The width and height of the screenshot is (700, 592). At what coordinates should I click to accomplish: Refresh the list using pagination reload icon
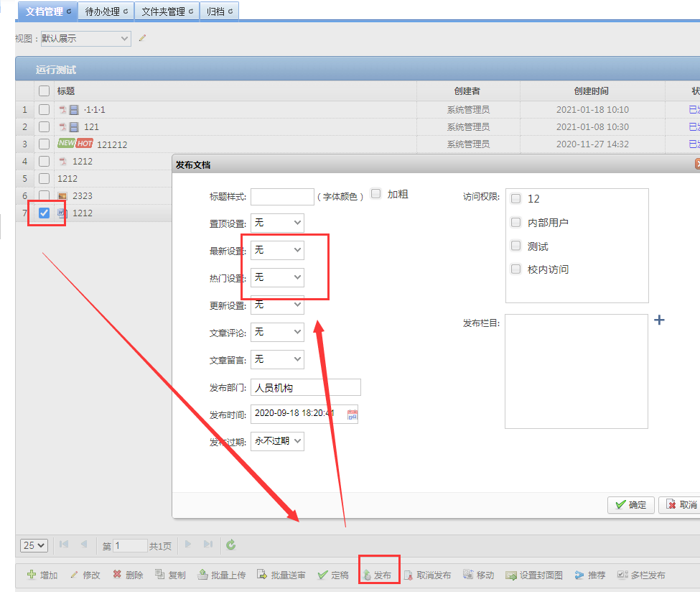[x=230, y=545]
